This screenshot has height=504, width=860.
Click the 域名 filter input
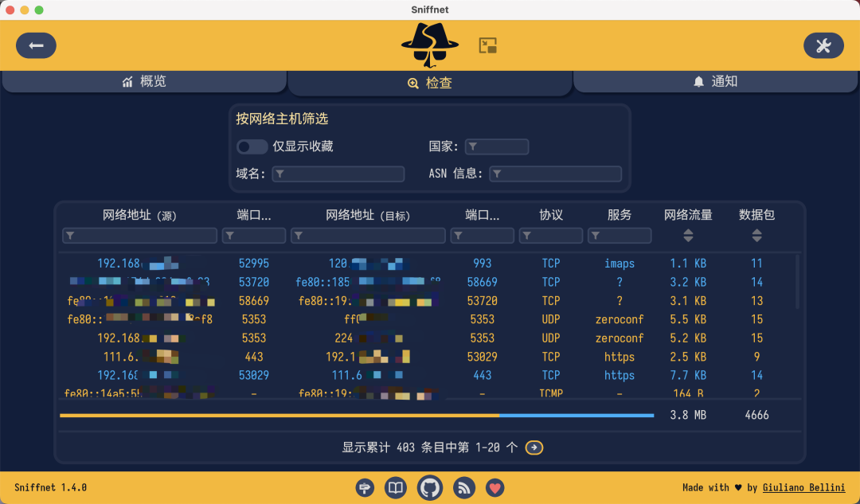338,174
